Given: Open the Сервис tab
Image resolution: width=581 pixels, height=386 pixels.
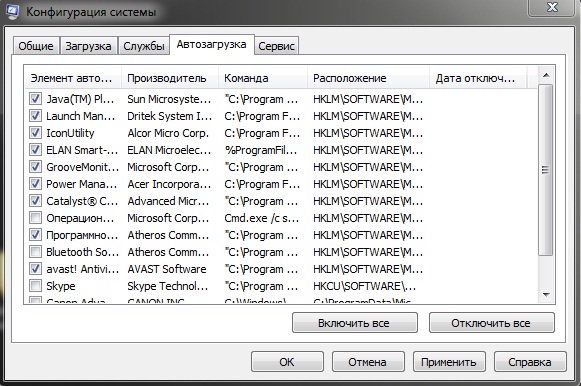Looking at the screenshot, I should (276, 46).
